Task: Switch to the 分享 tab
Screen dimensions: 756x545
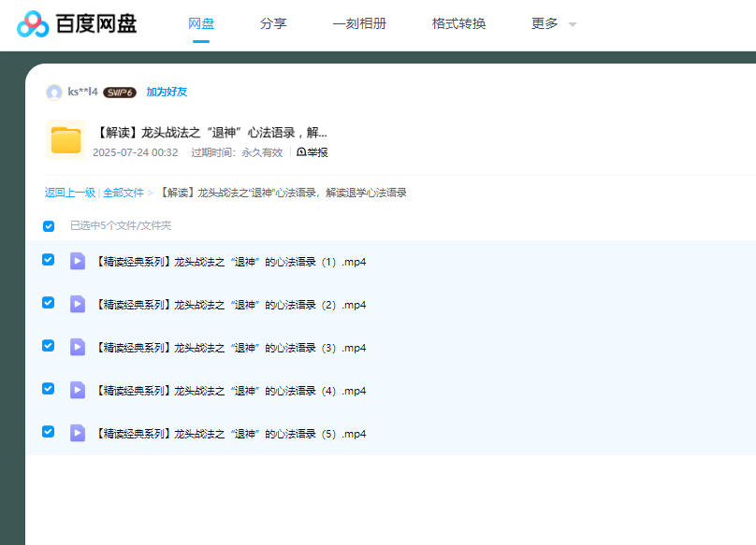Action: 273,24
